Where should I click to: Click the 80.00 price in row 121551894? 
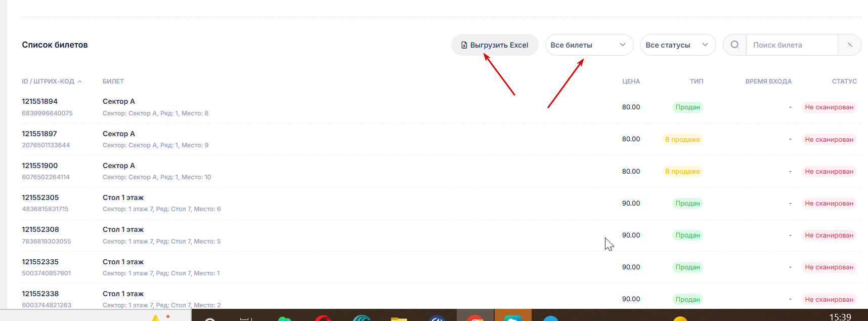[631, 107]
